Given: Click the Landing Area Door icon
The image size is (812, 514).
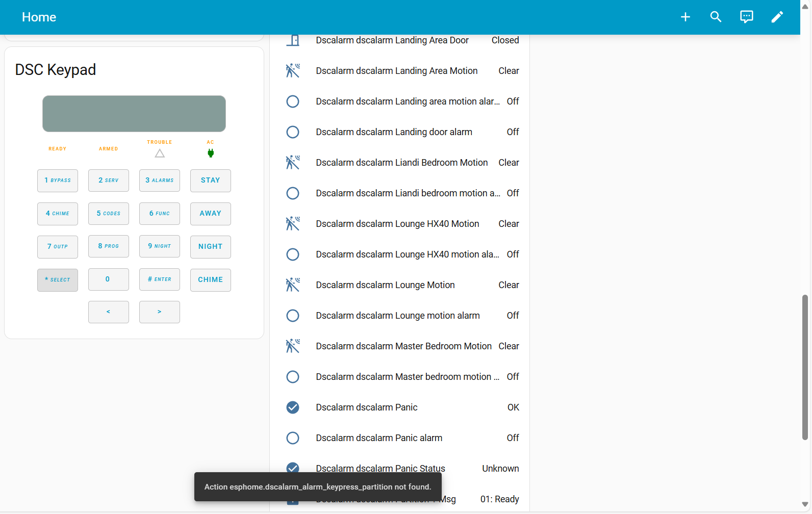Looking at the screenshot, I should coord(293,40).
